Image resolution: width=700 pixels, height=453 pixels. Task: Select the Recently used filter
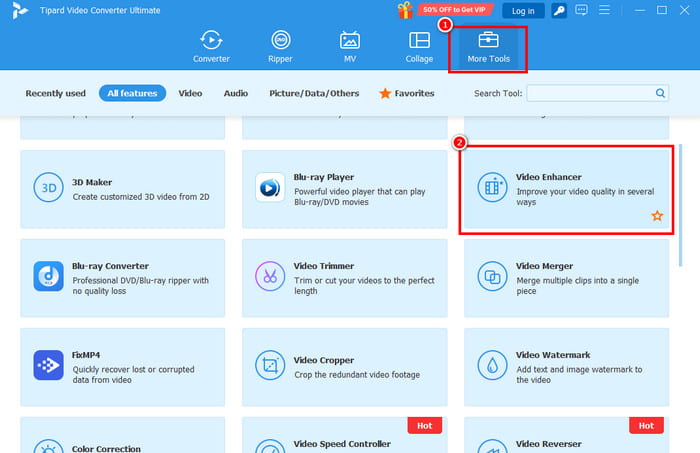click(x=55, y=93)
